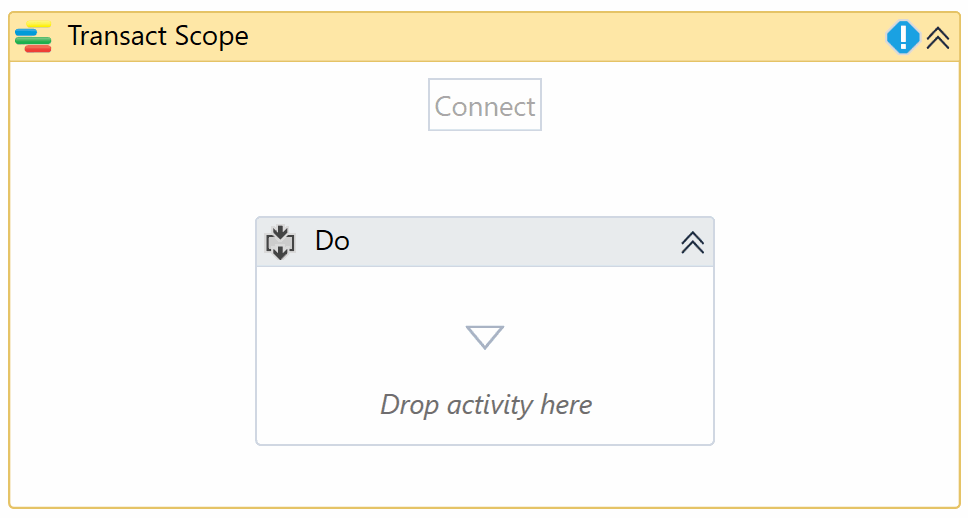Image resolution: width=968 pixels, height=518 pixels.
Task: Click blank area below the Do container
Action: [485, 476]
